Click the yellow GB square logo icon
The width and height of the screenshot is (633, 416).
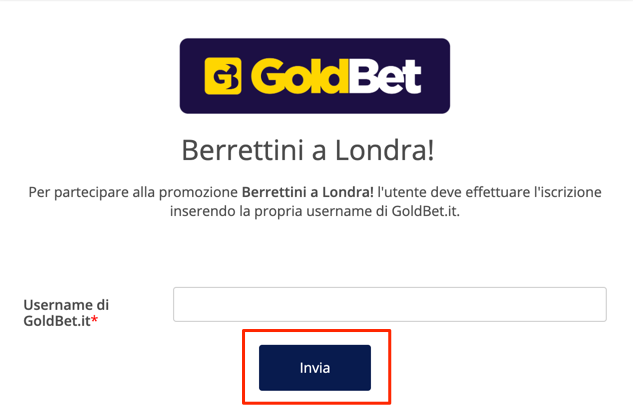(223, 76)
